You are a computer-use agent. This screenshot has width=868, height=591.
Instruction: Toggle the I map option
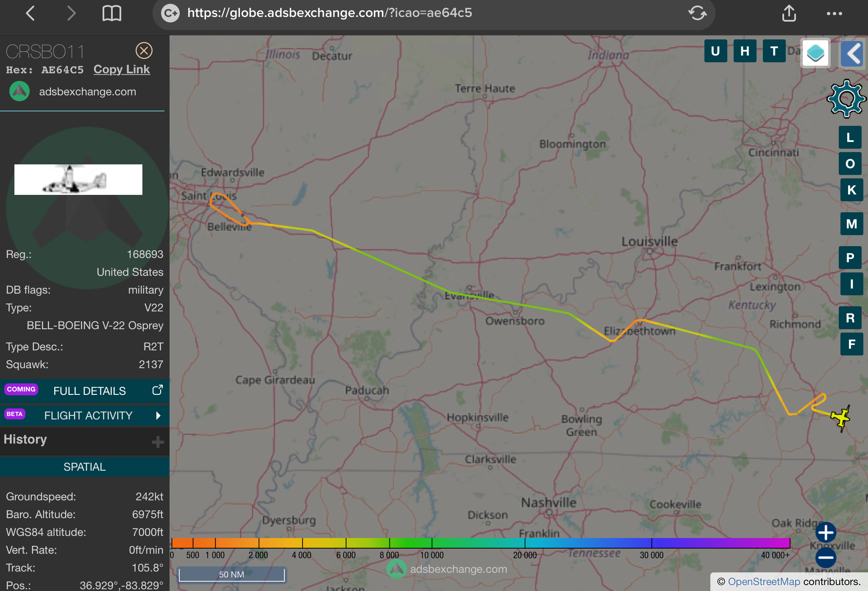851,284
